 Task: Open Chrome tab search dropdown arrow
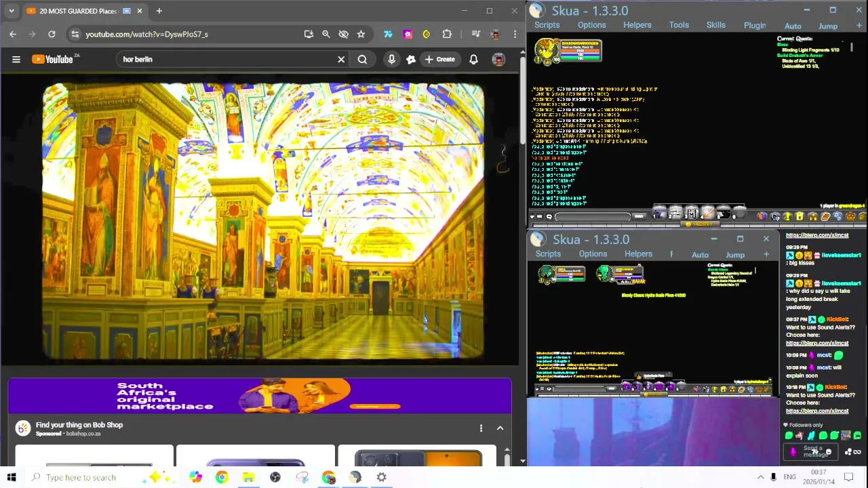(x=11, y=11)
